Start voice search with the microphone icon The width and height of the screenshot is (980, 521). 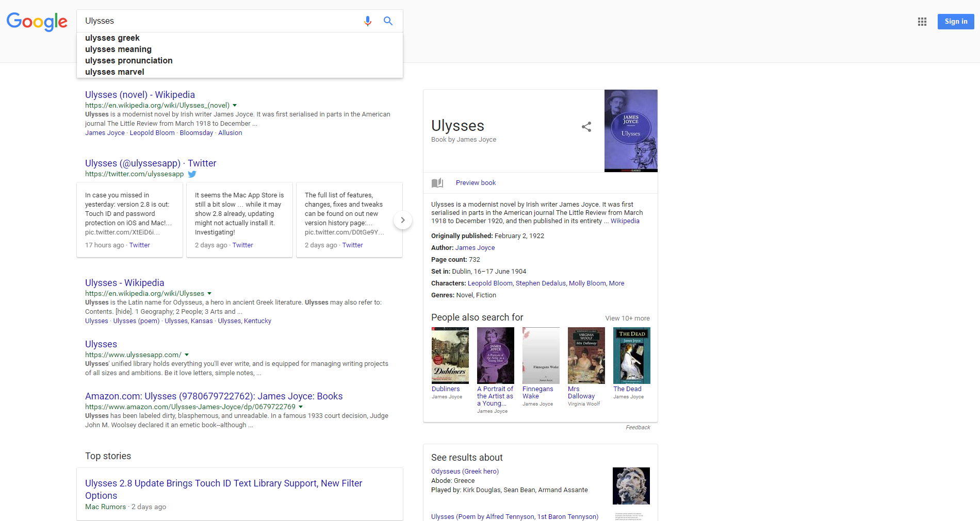pos(368,21)
